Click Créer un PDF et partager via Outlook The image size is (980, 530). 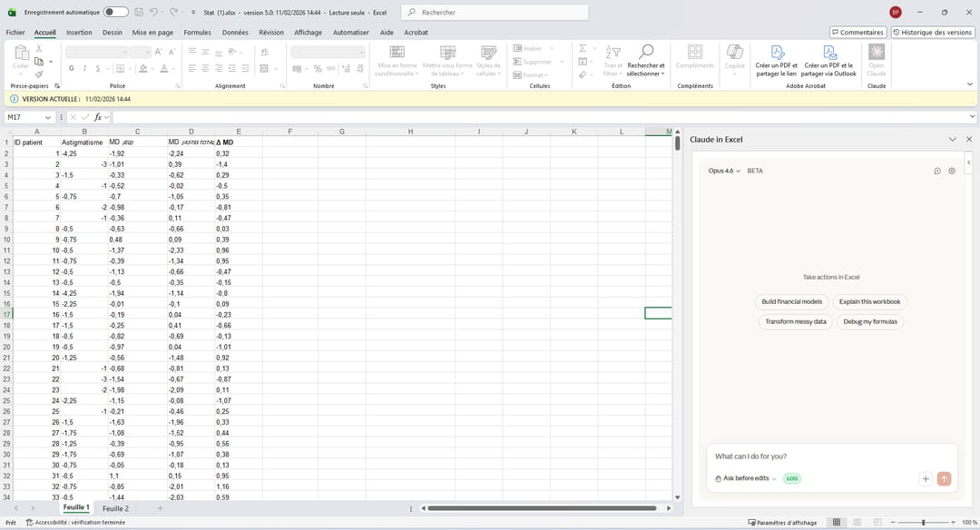[x=828, y=61]
